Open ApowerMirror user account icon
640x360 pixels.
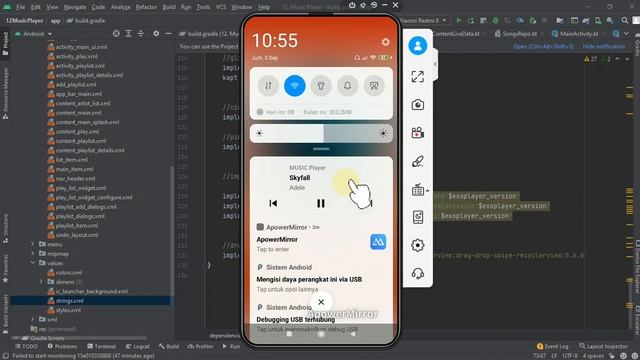(x=418, y=45)
